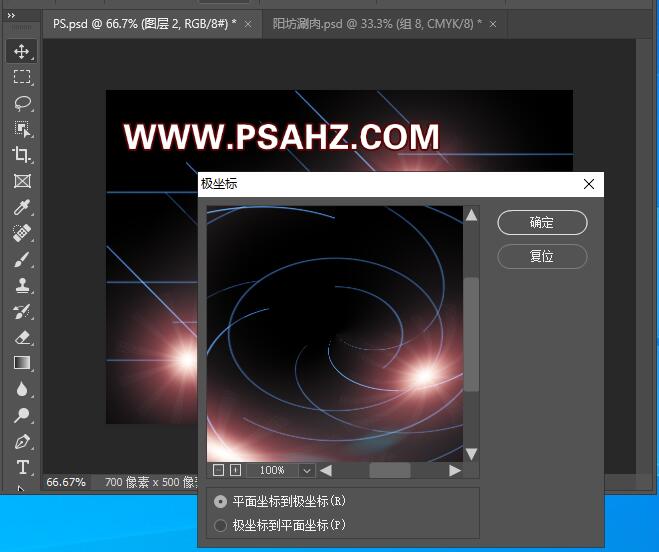659x552 pixels.
Task: Select the Brush tool
Action: 21,259
